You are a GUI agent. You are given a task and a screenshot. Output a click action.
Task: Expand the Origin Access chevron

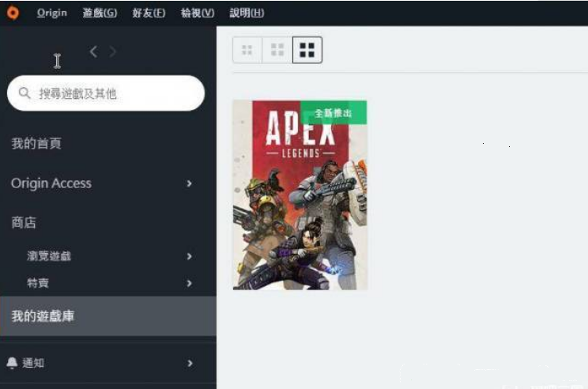(190, 183)
